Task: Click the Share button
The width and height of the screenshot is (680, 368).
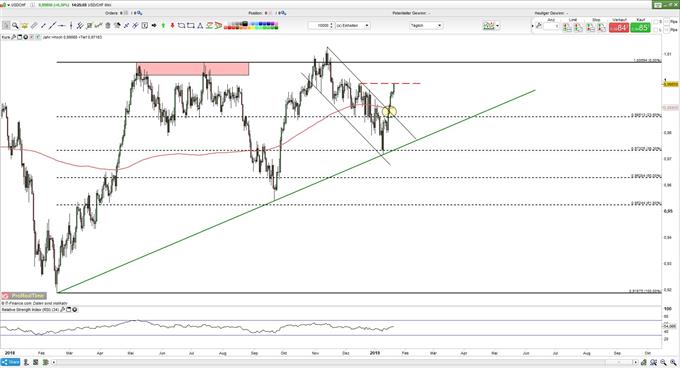Action: tap(11, 362)
